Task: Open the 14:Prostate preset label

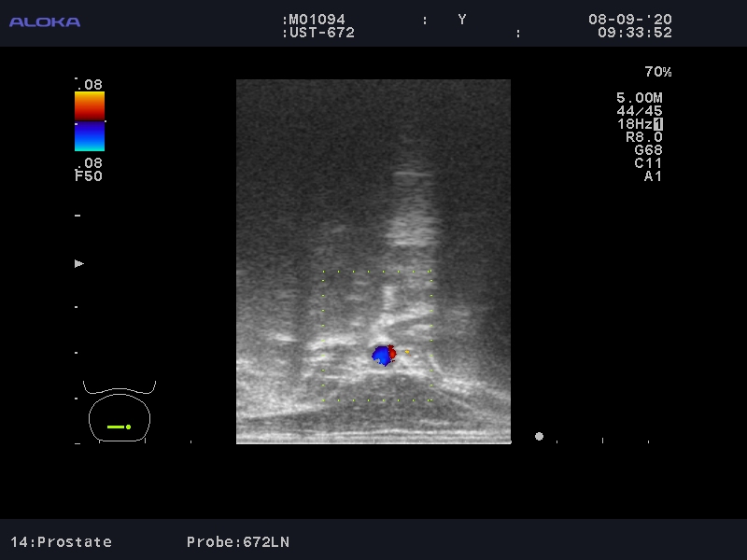Action: 61,541
